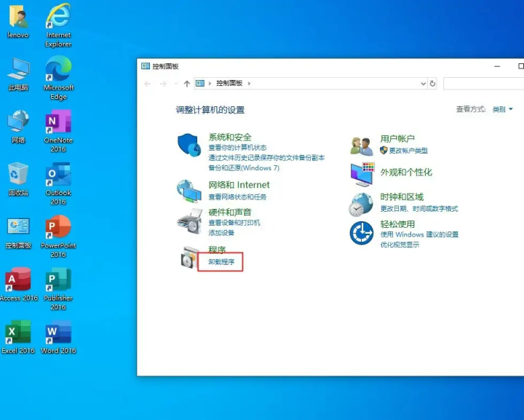Click the 卸载程序 link
524x420 pixels.
221,262
